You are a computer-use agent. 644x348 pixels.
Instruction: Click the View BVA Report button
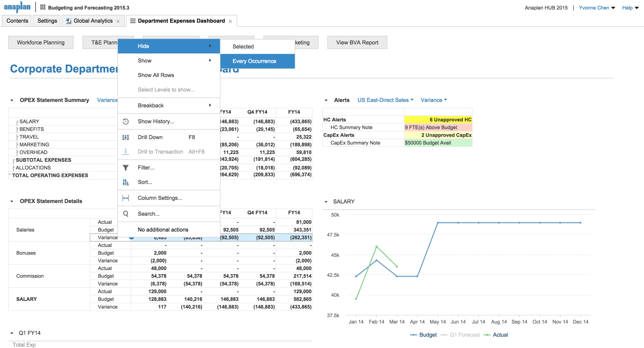tap(357, 42)
